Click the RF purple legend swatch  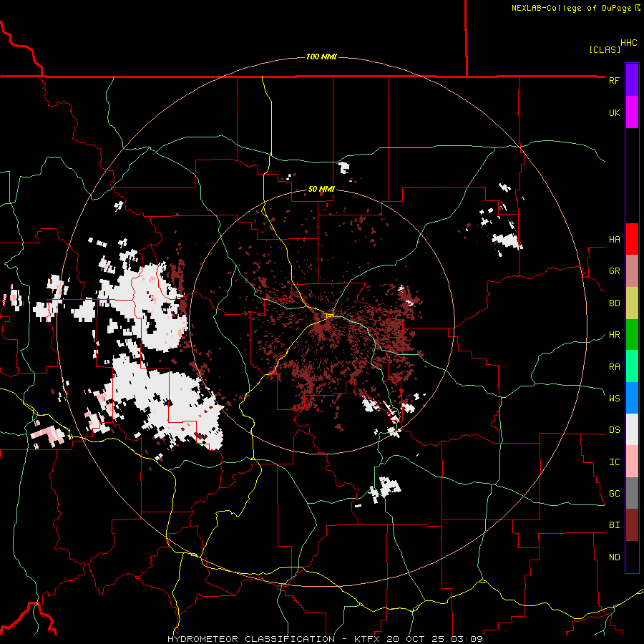click(x=632, y=80)
